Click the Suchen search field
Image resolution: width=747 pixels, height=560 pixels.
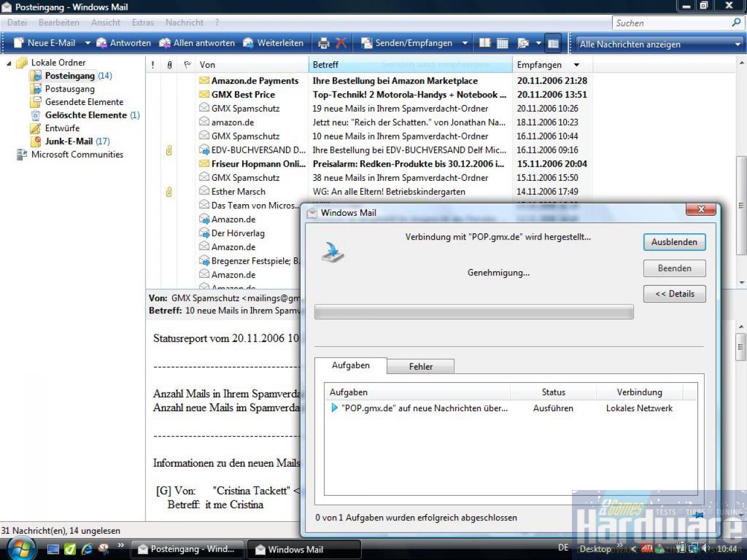[671, 23]
